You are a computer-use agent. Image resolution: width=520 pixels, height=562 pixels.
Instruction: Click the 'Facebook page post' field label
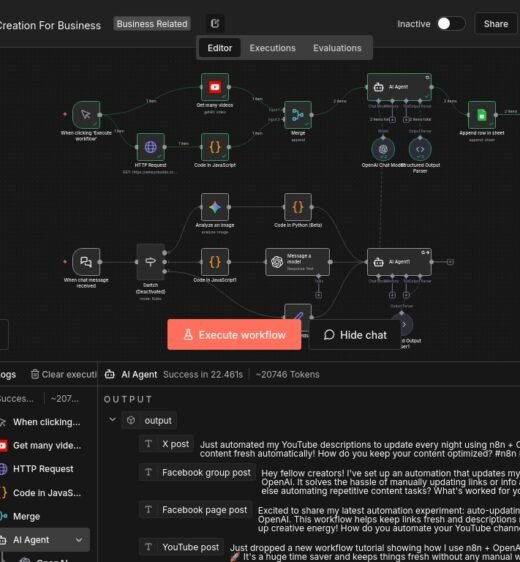[x=205, y=510]
